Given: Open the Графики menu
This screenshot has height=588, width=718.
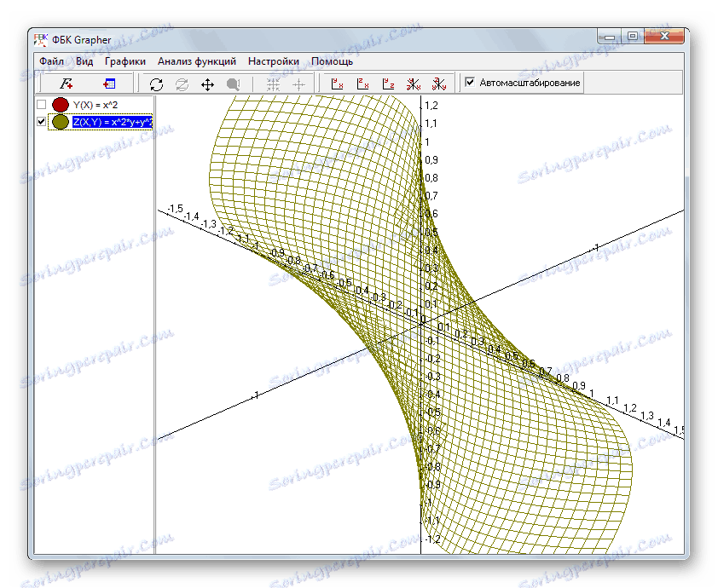Looking at the screenshot, I should [x=124, y=61].
